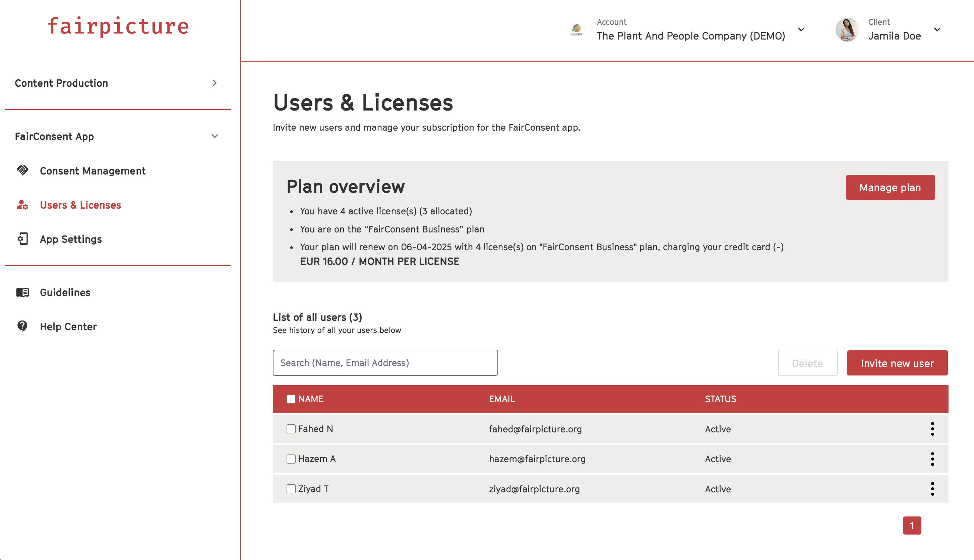Click the Manage plan button
The height and width of the screenshot is (560, 974).
coord(890,187)
